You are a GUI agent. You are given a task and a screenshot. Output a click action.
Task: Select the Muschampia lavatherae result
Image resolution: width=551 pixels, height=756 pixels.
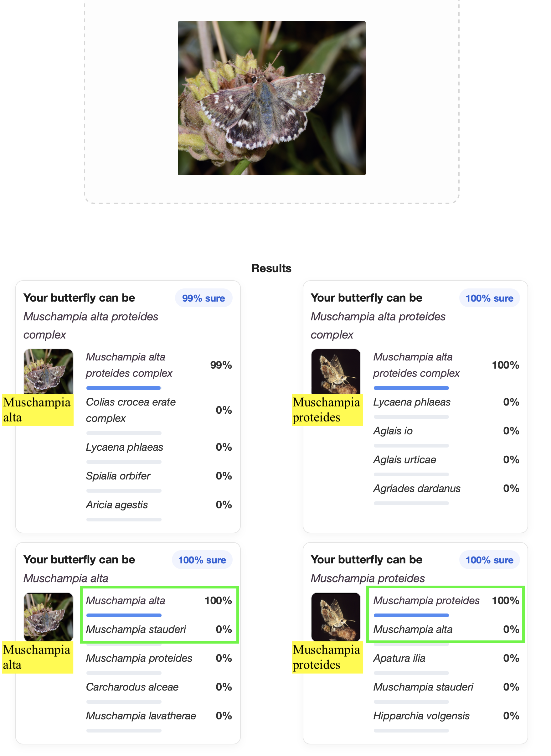tap(141, 716)
